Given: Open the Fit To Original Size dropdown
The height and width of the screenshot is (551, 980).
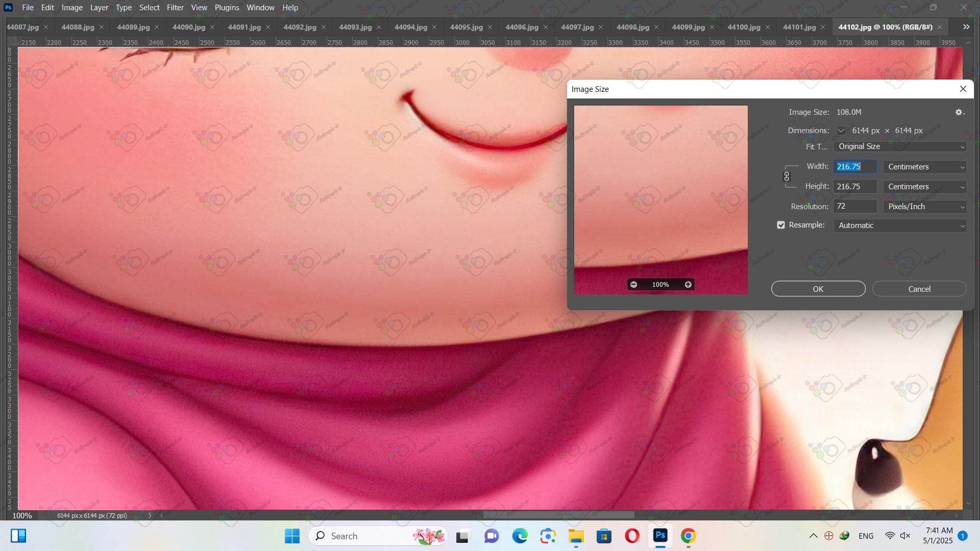Looking at the screenshot, I should click(x=900, y=146).
